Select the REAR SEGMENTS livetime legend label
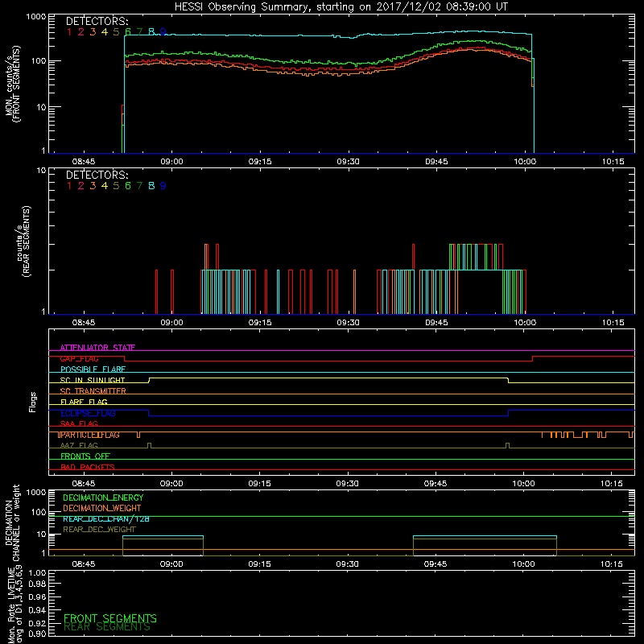Viewport: 644px width, 644px height. tap(107, 627)
